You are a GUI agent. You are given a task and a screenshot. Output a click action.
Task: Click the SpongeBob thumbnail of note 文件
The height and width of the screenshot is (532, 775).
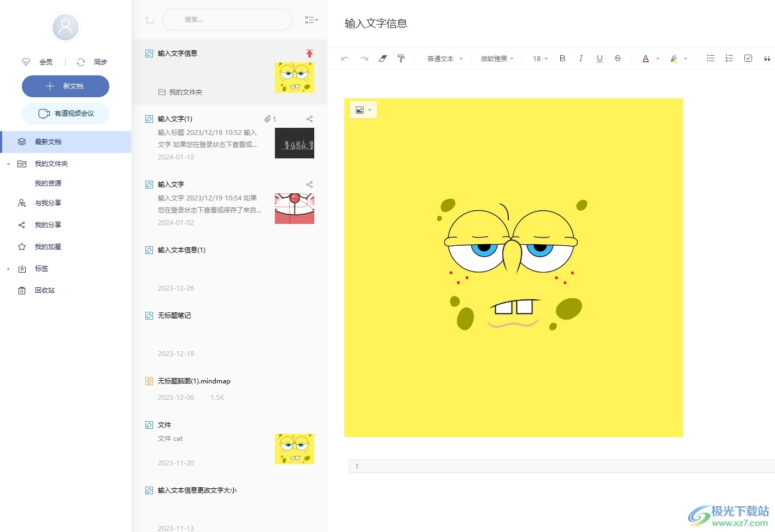295,449
